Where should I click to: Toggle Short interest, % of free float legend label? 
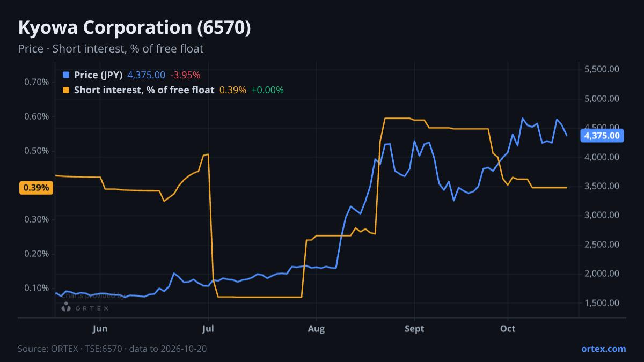point(144,90)
